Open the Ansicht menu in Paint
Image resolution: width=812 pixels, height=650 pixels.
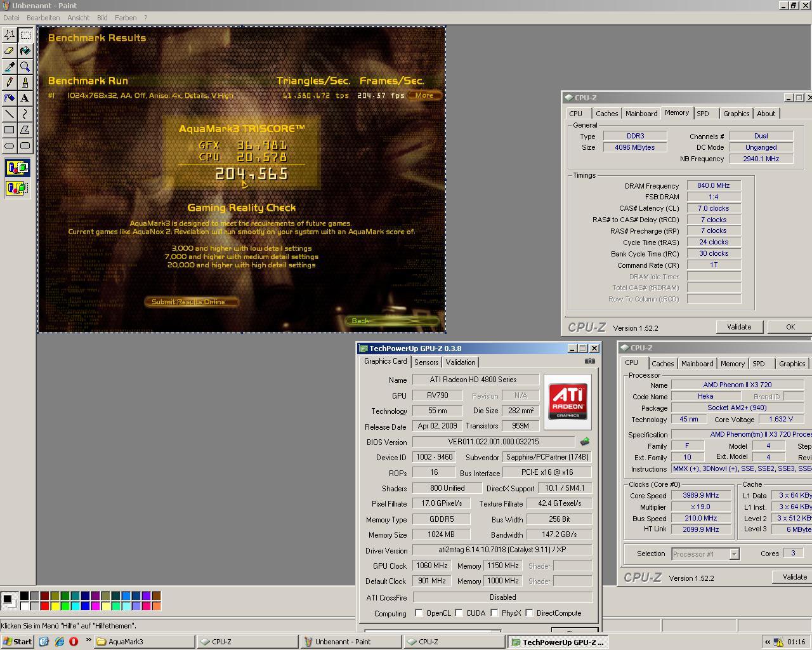coord(79,18)
